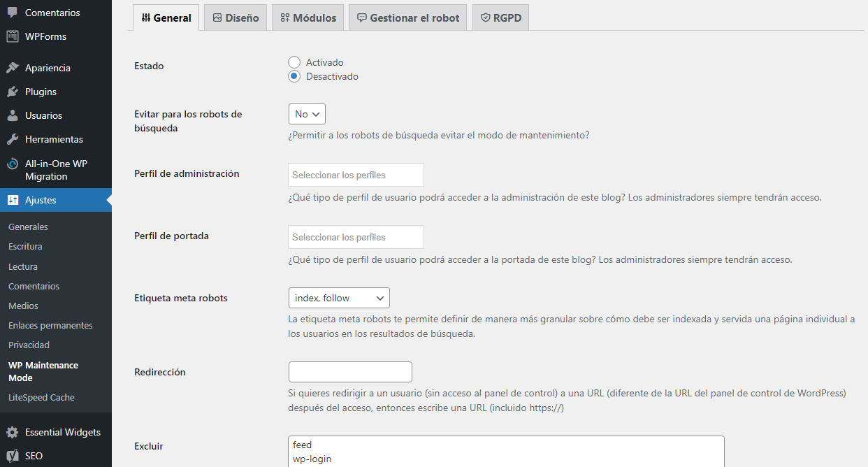Open All-in-One WP Migration icon
This screenshot has height=467, width=868.
point(11,164)
